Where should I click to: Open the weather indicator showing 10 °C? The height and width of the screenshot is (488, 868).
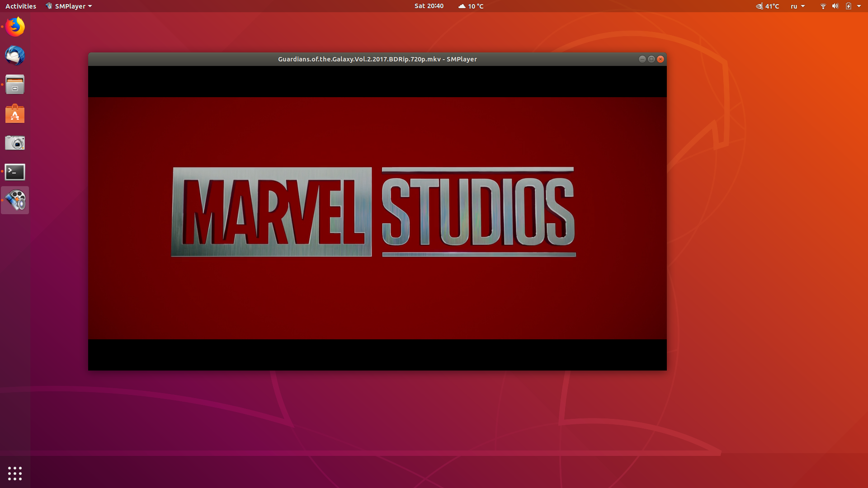tap(471, 6)
